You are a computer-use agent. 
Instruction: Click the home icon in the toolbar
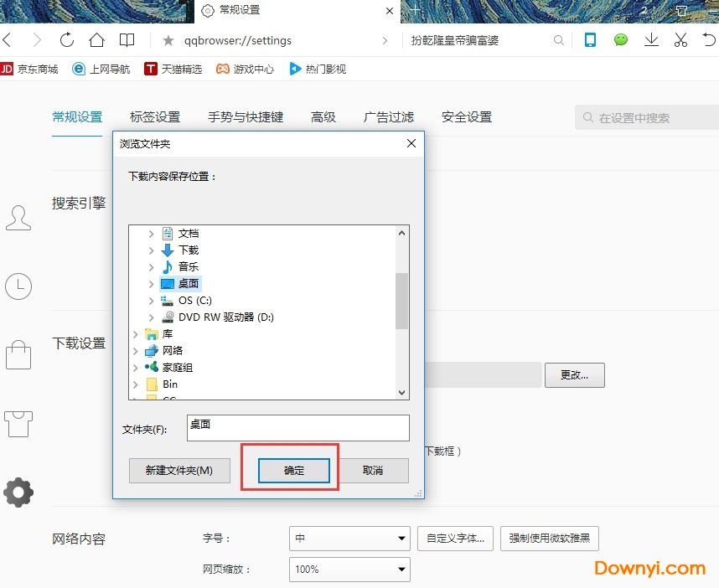[96, 39]
